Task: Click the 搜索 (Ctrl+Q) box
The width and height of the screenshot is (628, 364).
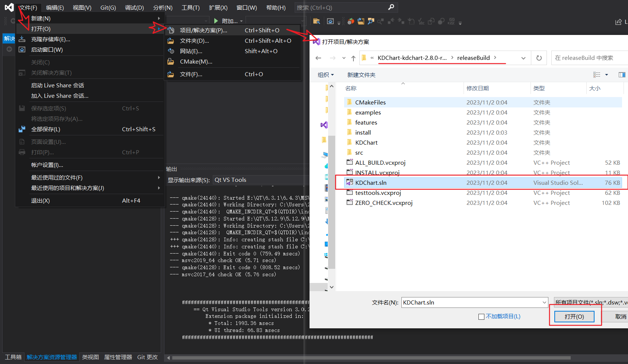Action: [x=346, y=7]
